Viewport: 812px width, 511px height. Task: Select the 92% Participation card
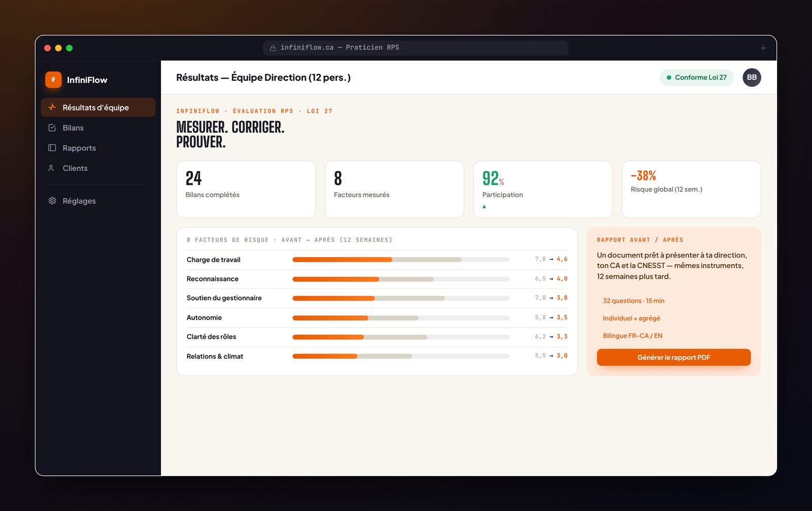tap(543, 189)
